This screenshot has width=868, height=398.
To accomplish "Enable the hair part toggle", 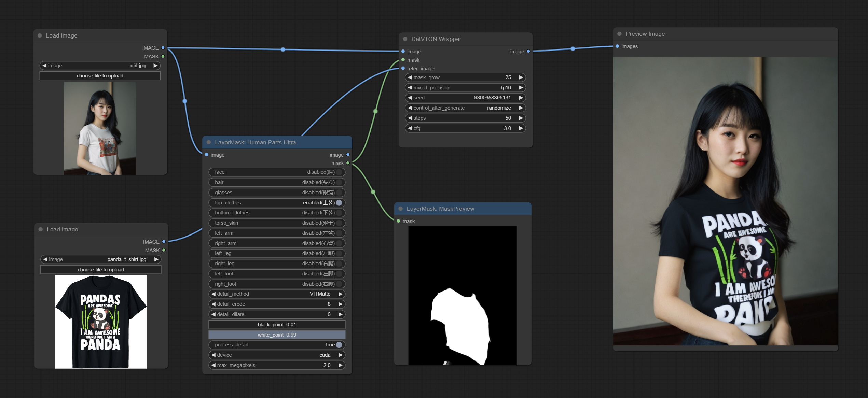I will (x=339, y=182).
